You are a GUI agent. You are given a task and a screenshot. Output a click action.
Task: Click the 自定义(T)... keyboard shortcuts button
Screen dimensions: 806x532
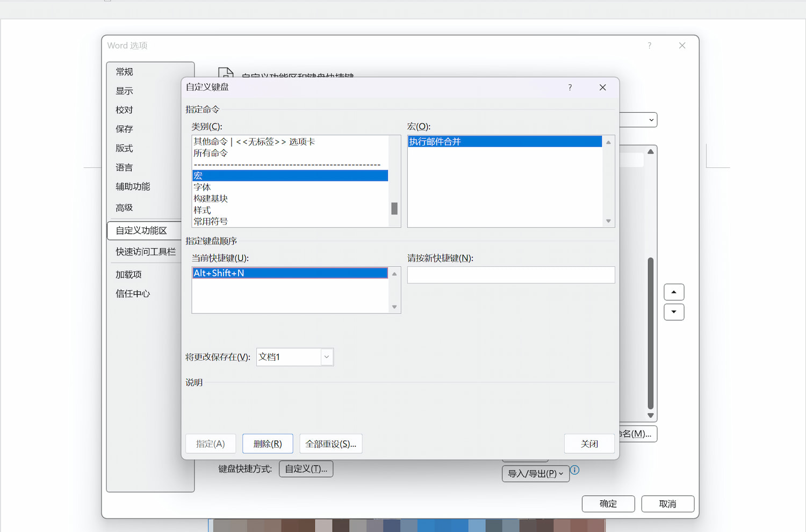(x=306, y=469)
